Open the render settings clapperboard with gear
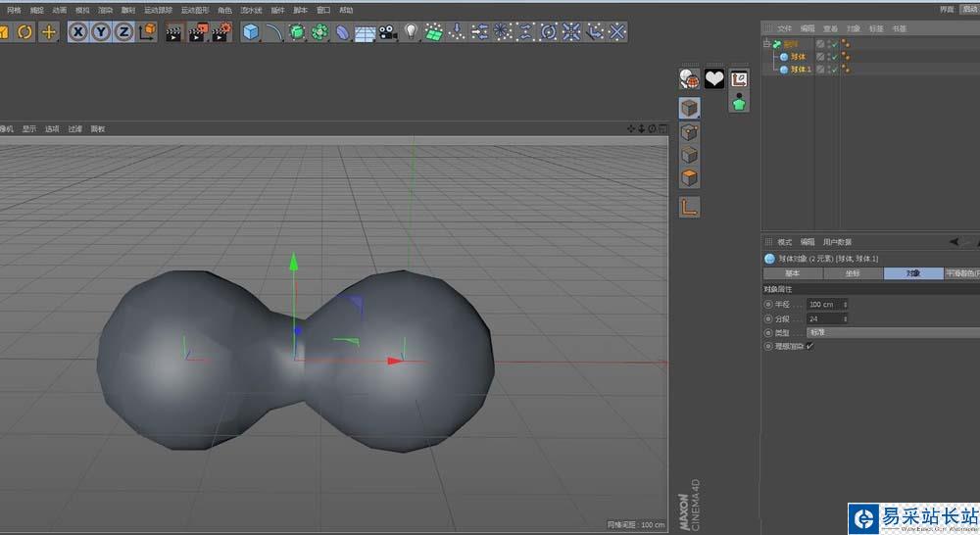 (x=220, y=32)
